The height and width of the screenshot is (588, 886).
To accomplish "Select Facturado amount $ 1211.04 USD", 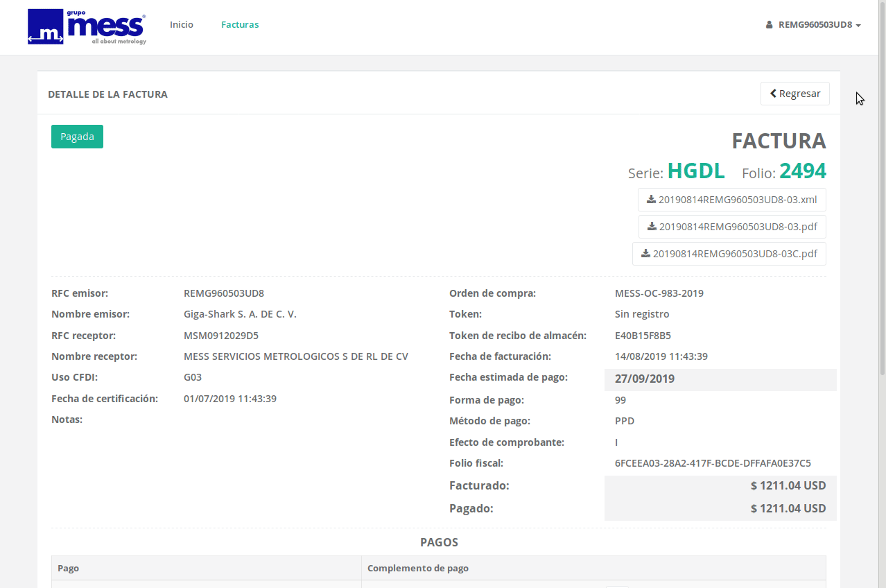I will tap(788, 486).
